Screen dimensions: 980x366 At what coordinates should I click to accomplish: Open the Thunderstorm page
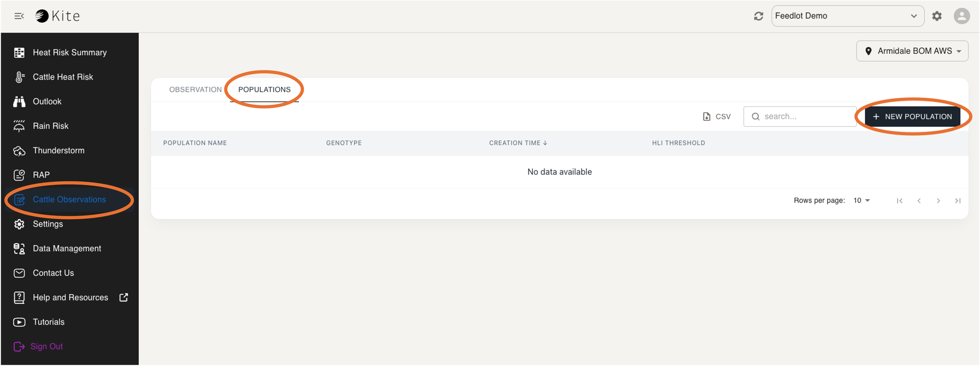(x=58, y=150)
